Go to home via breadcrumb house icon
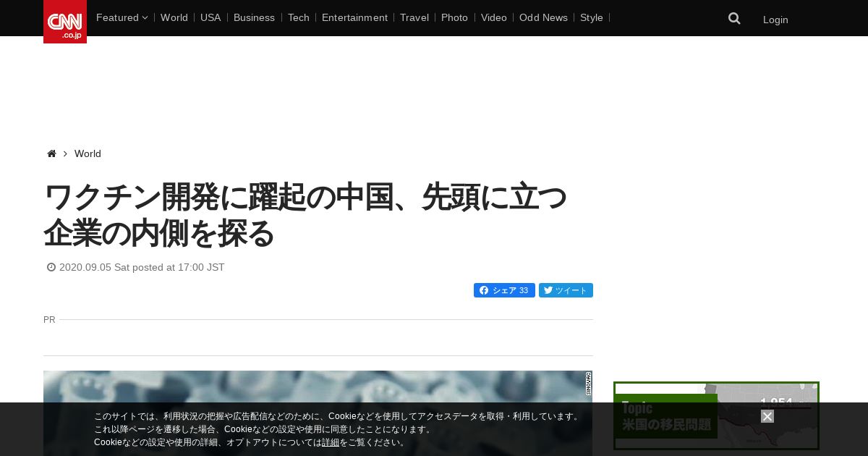Viewport: 868px width, 456px height. [51, 153]
